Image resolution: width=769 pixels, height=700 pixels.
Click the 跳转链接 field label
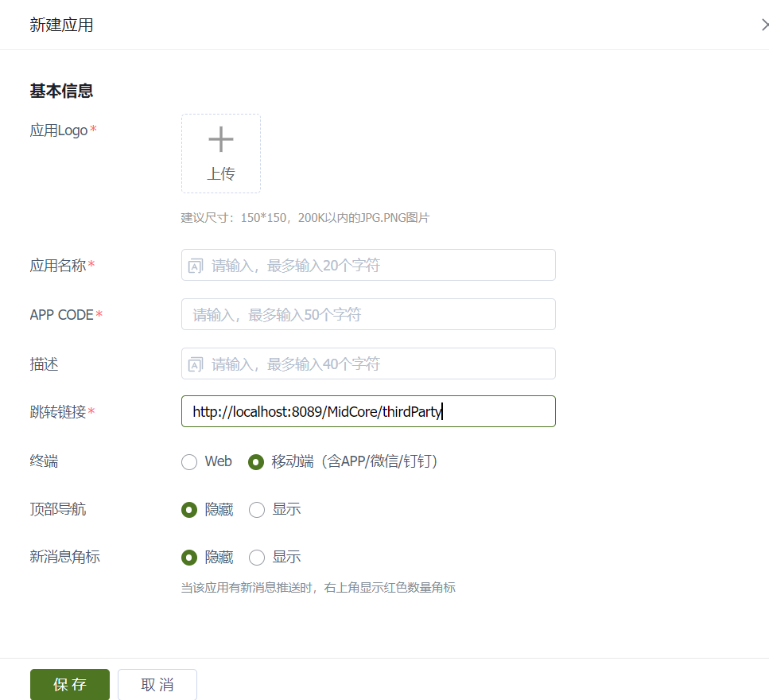(x=58, y=411)
